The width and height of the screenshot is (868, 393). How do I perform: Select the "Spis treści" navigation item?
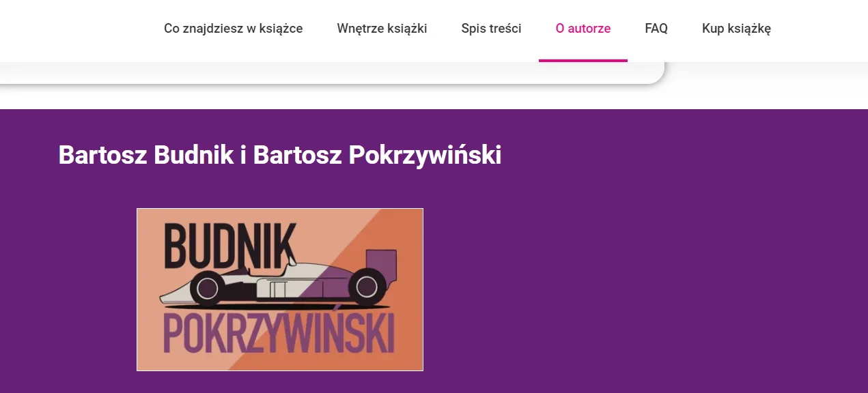(491, 29)
